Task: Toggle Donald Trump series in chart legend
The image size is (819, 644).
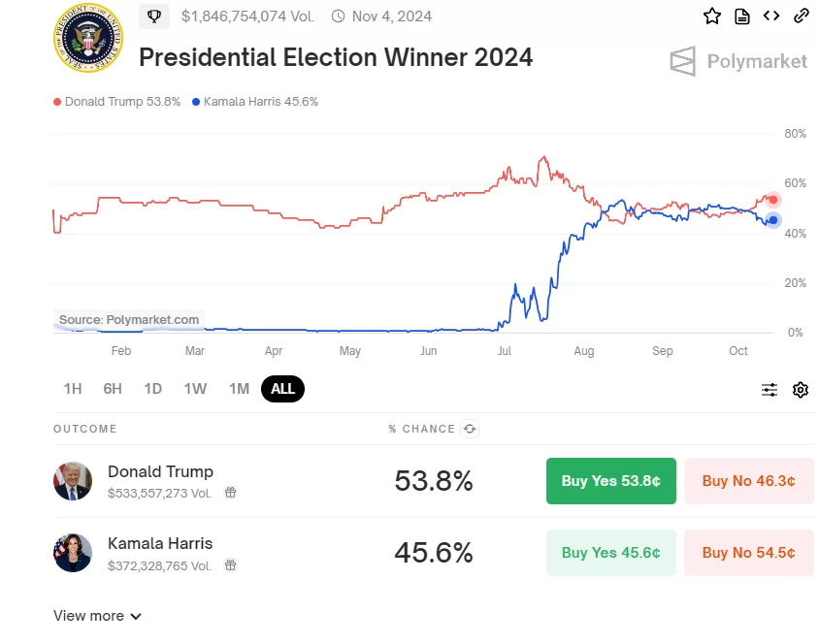Action: pos(117,102)
